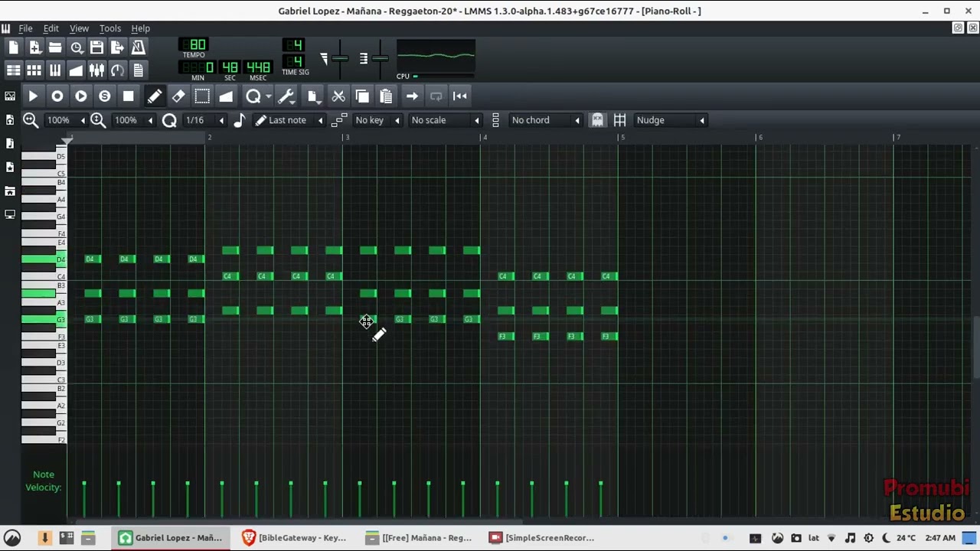Click bar 3 on the timeline ruler
980x551 pixels.
point(347,138)
